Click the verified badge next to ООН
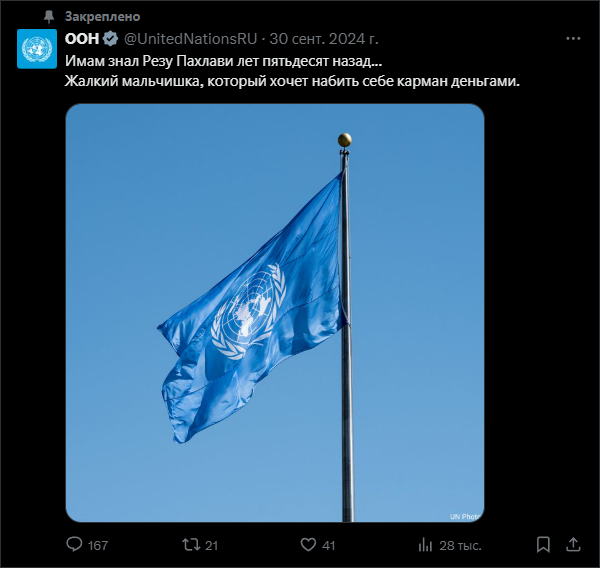The height and width of the screenshot is (568, 600). [x=110, y=39]
